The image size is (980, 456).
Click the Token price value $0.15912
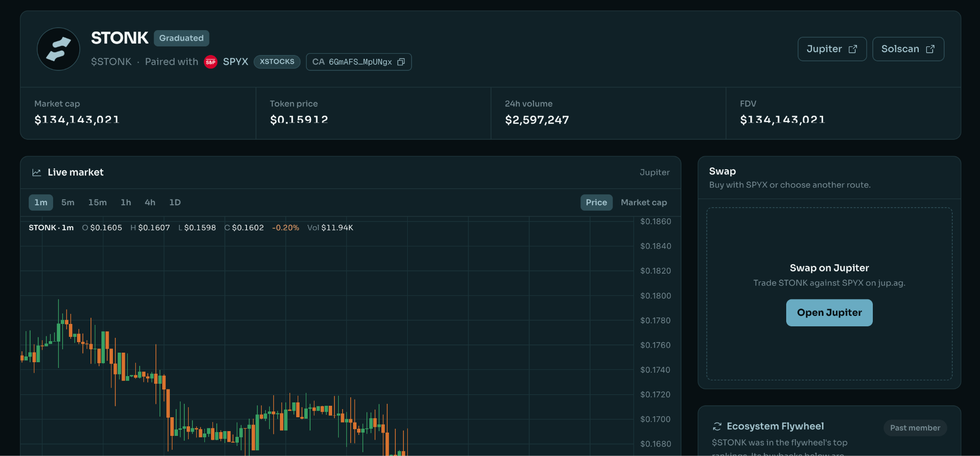299,120
